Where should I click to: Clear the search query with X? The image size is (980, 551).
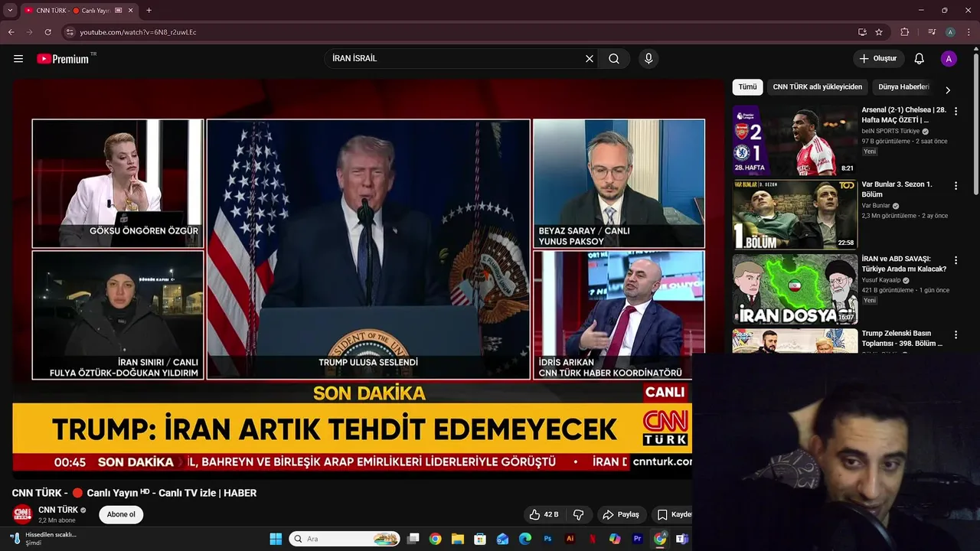click(x=590, y=59)
